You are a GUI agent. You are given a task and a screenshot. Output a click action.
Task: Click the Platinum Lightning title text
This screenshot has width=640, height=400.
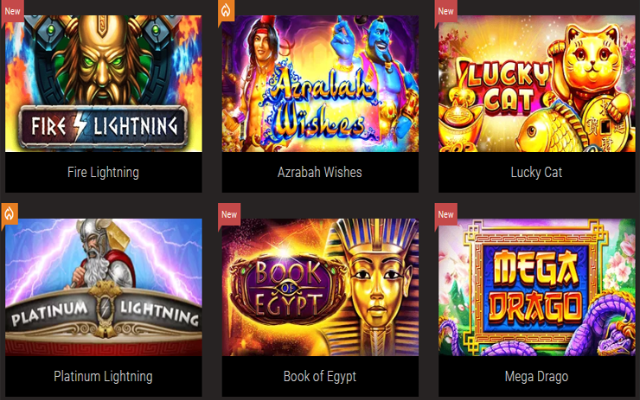[x=103, y=376]
